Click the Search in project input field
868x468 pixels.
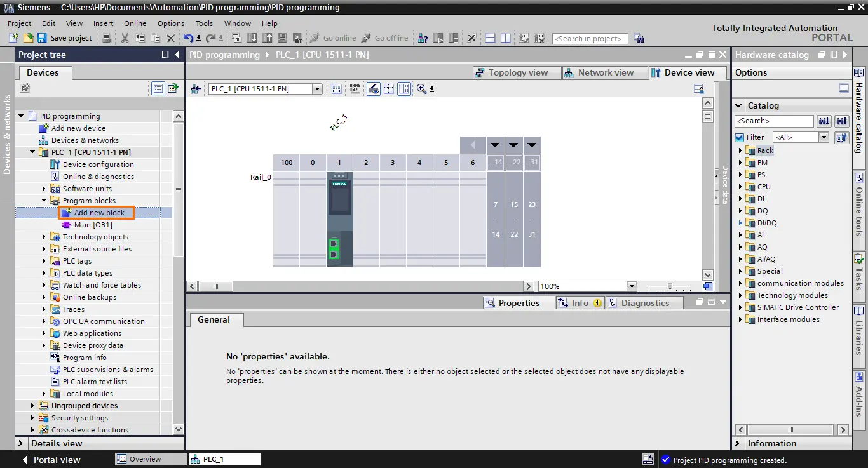click(590, 39)
